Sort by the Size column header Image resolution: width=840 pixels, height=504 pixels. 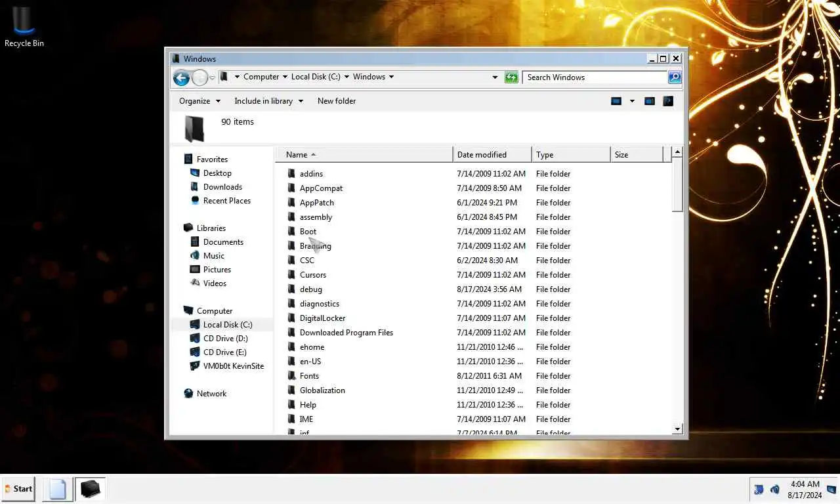(x=637, y=155)
